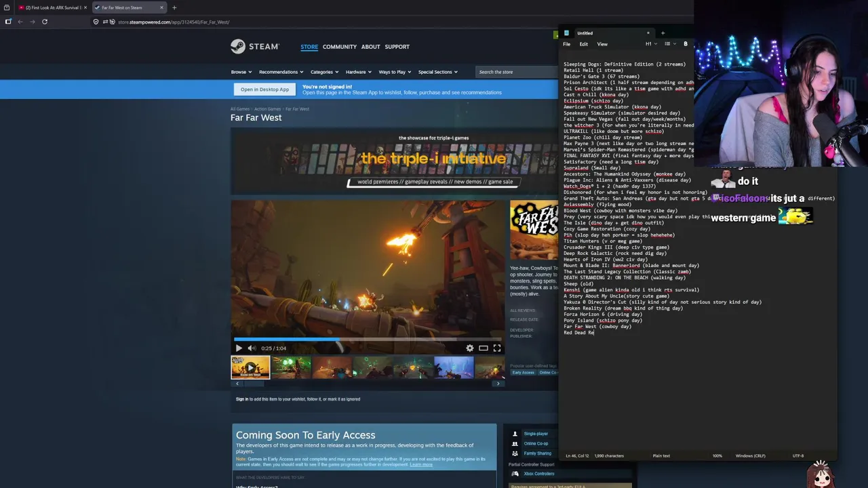This screenshot has height=488, width=868.
Task: Open the View menu in Notepad
Action: pyautogui.click(x=602, y=44)
